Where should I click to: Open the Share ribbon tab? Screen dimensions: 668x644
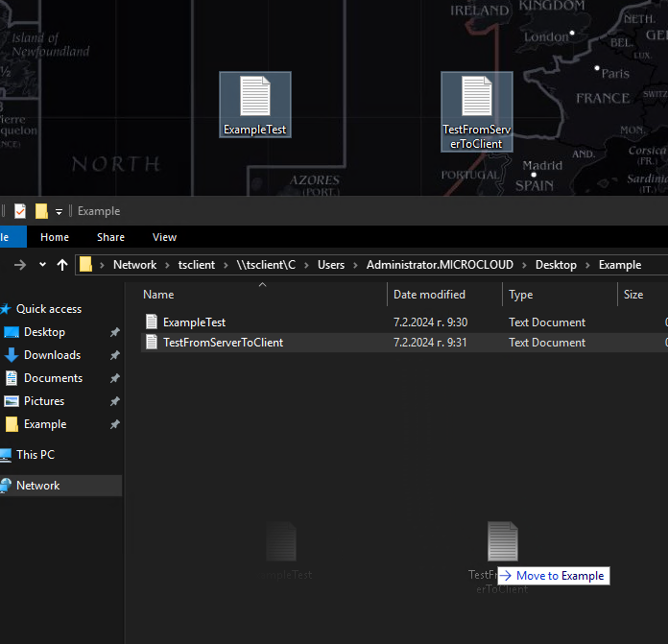point(110,237)
